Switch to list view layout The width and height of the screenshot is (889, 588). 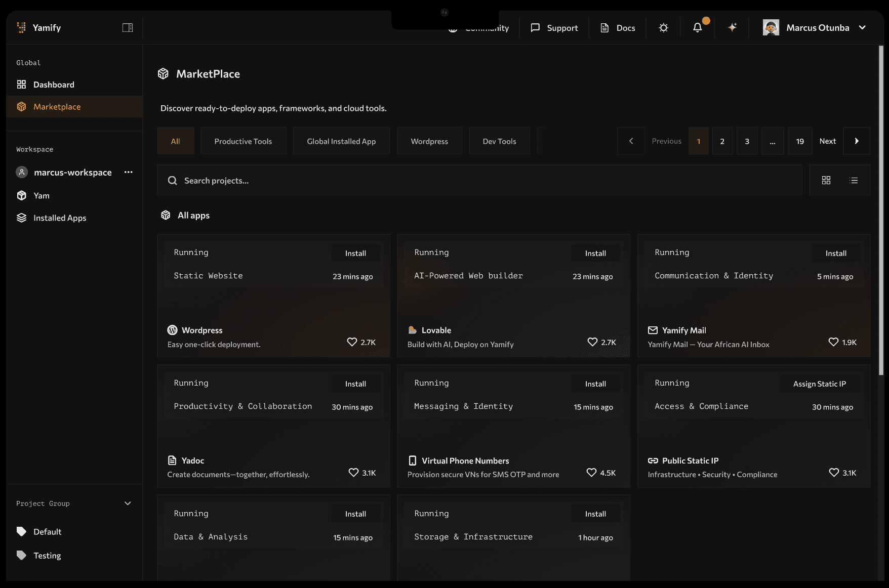[x=854, y=181]
